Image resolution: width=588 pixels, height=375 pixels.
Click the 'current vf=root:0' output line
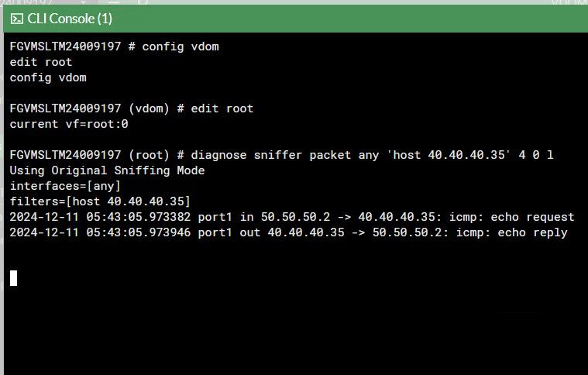point(69,124)
